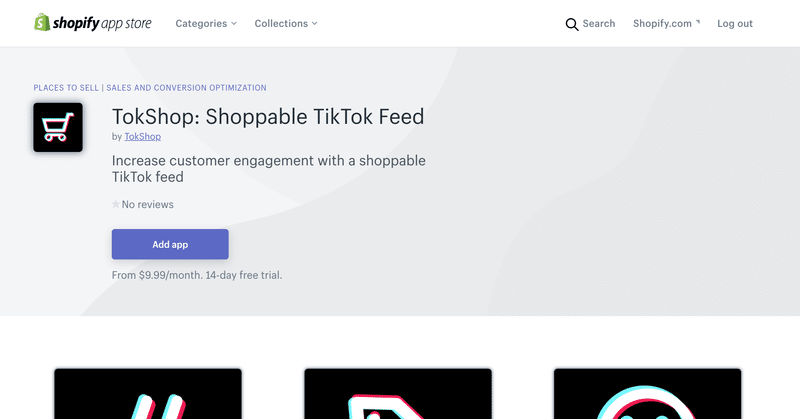The width and height of the screenshot is (800, 419).
Task: Open the third screenshot with smiley face
Action: tap(647, 393)
